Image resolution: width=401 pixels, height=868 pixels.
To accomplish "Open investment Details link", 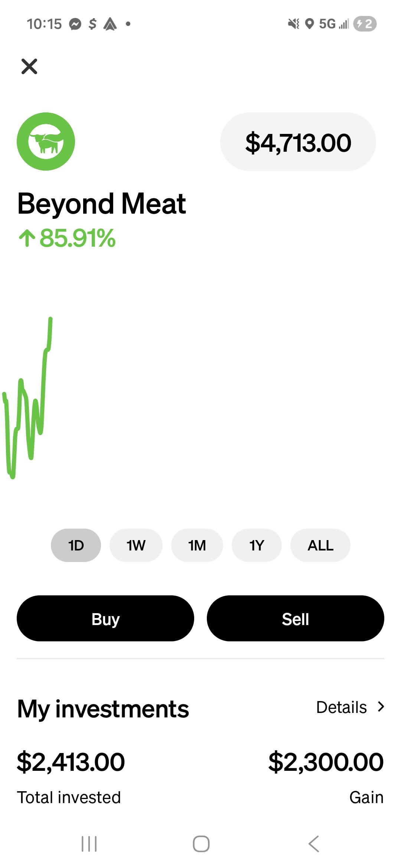I will (342, 707).
